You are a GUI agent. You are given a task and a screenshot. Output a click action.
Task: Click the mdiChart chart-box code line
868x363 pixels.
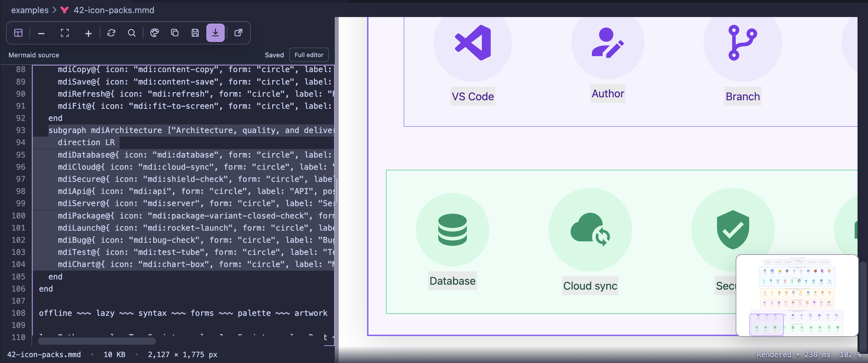[196, 265]
